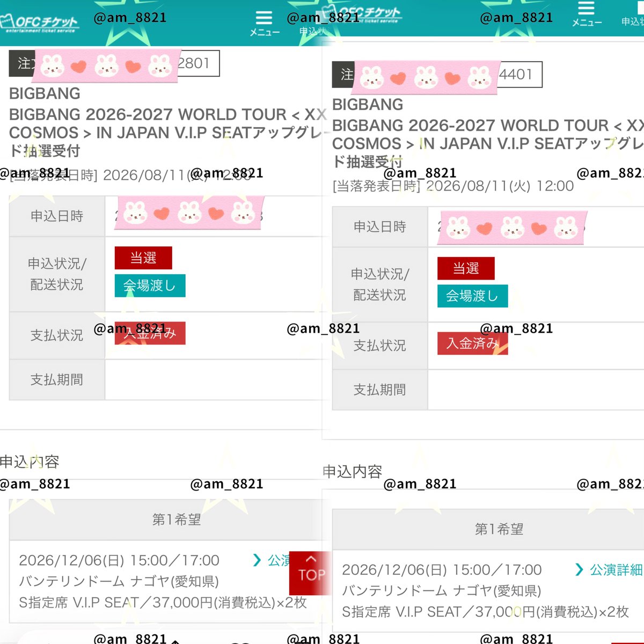Click S指定席 V.I.P SEAT price in left screenshot
644x644 pixels.
click(x=163, y=603)
